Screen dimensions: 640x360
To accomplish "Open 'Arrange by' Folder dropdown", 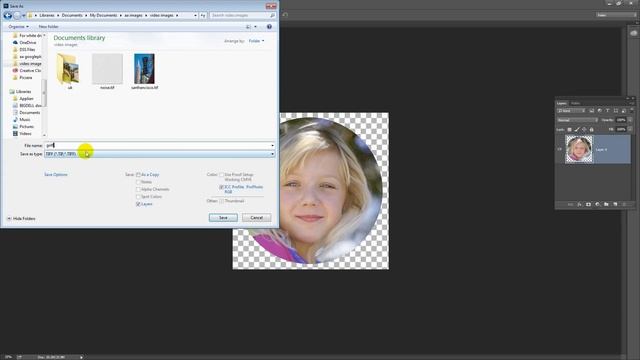I will [256, 41].
